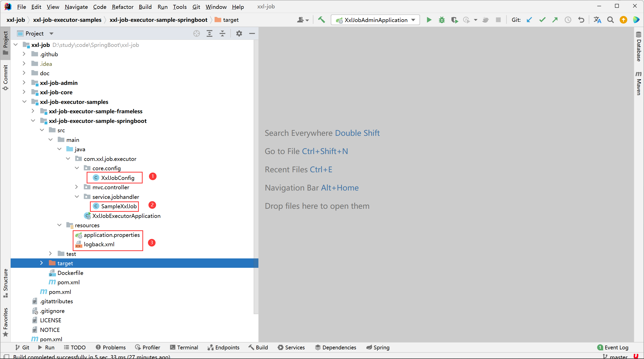Click the colorful plugin icon at far right of the toolbar

(x=636, y=20)
